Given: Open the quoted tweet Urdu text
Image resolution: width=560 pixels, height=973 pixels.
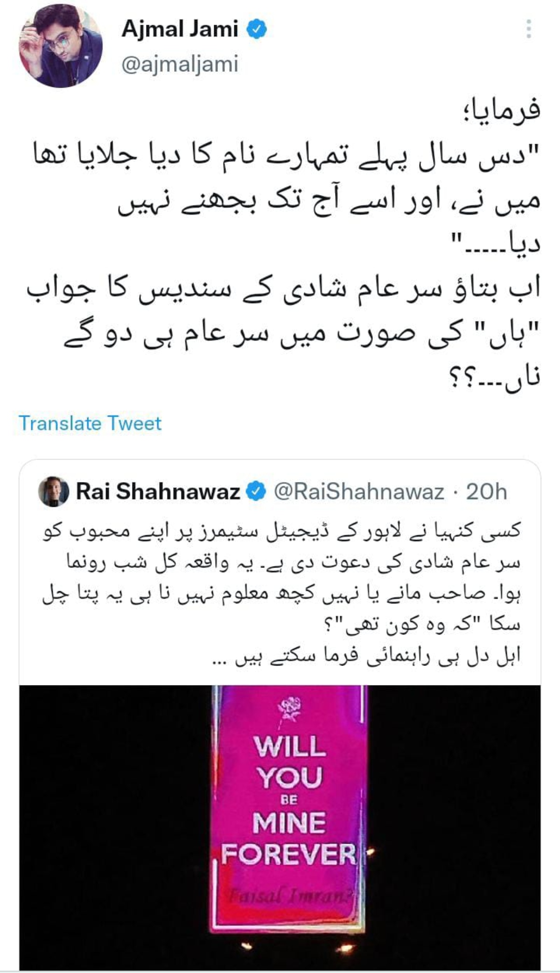Looking at the screenshot, I should (x=281, y=593).
